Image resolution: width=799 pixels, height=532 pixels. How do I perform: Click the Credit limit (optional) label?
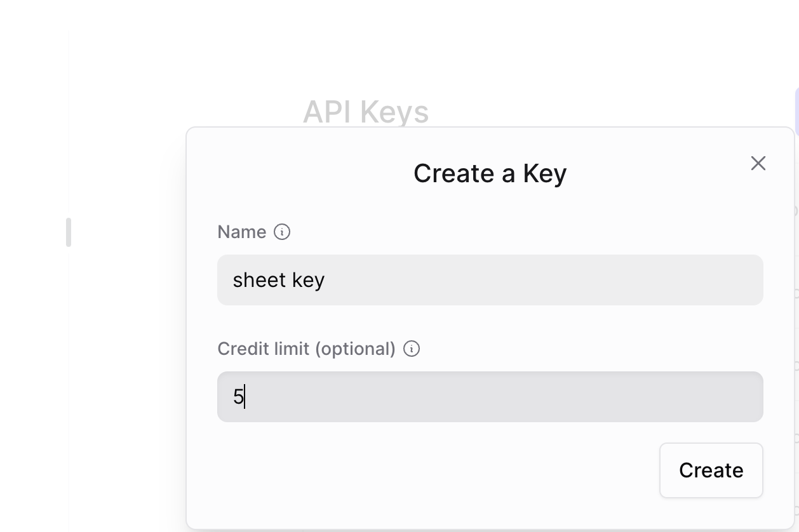(x=307, y=349)
